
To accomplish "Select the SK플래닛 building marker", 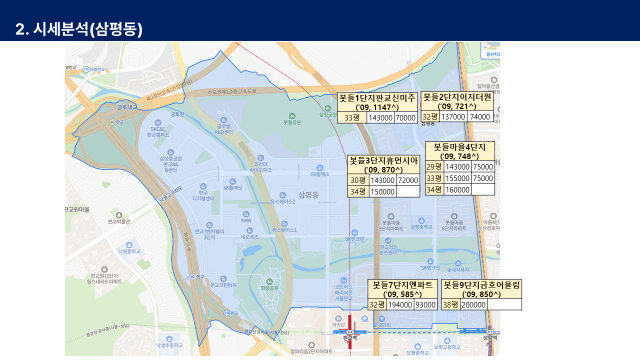I will click(233, 182).
